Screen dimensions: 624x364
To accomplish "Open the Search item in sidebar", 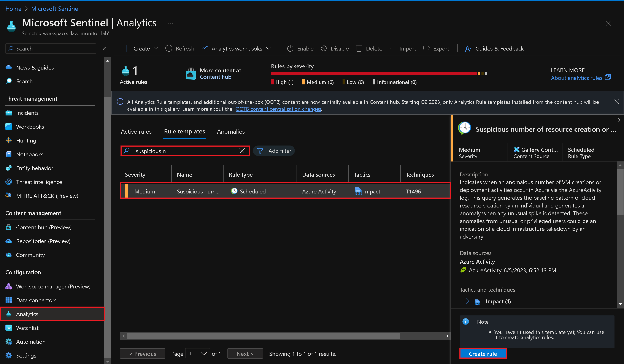I will click(24, 81).
